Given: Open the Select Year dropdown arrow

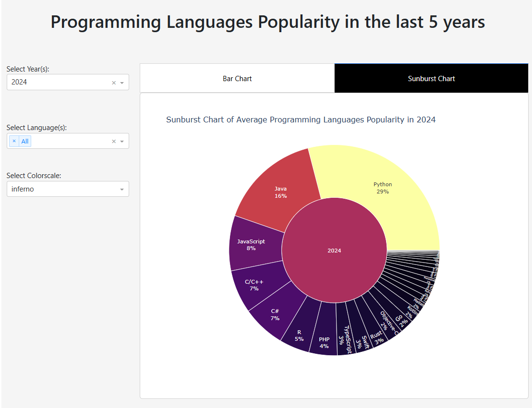Looking at the screenshot, I should [122, 83].
